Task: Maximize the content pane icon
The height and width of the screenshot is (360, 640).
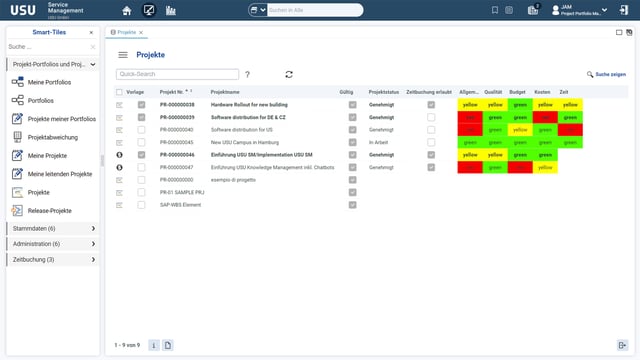Action: coord(619,32)
